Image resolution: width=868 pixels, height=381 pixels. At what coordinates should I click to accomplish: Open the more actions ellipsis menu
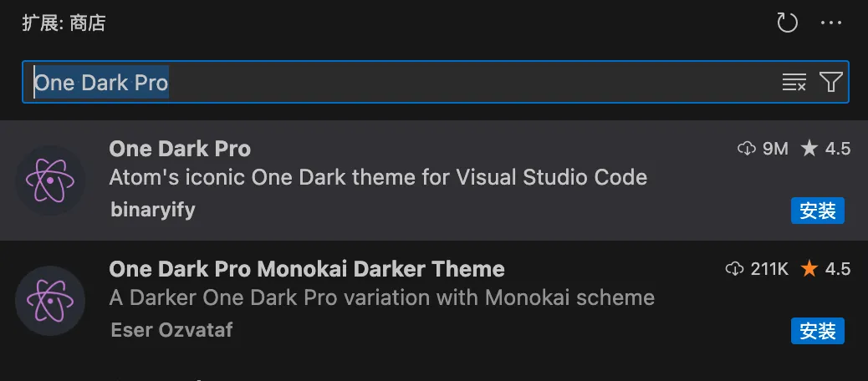tap(831, 23)
